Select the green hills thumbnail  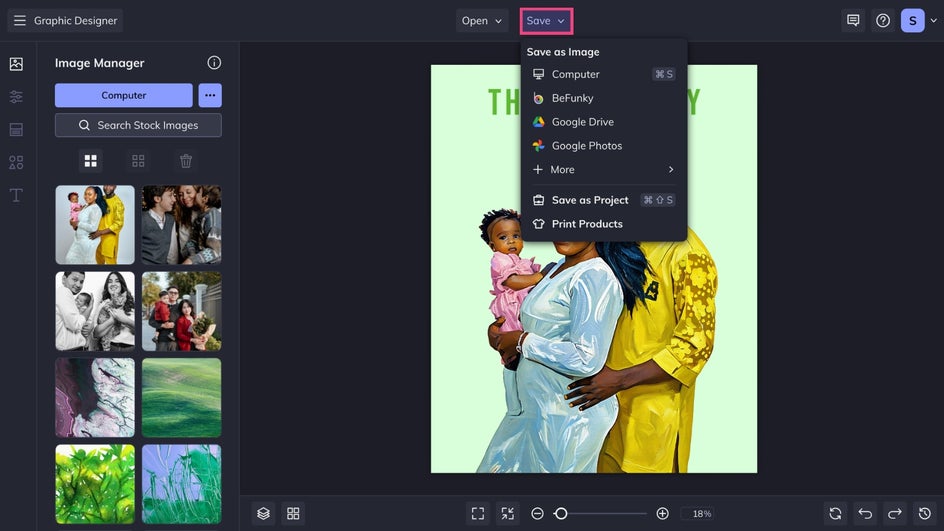[181, 398]
